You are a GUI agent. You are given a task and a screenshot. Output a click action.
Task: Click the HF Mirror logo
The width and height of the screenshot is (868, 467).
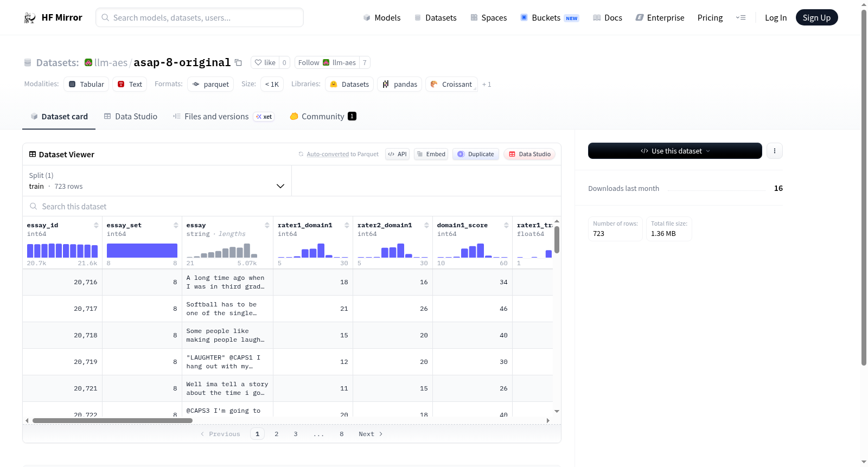pos(53,17)
